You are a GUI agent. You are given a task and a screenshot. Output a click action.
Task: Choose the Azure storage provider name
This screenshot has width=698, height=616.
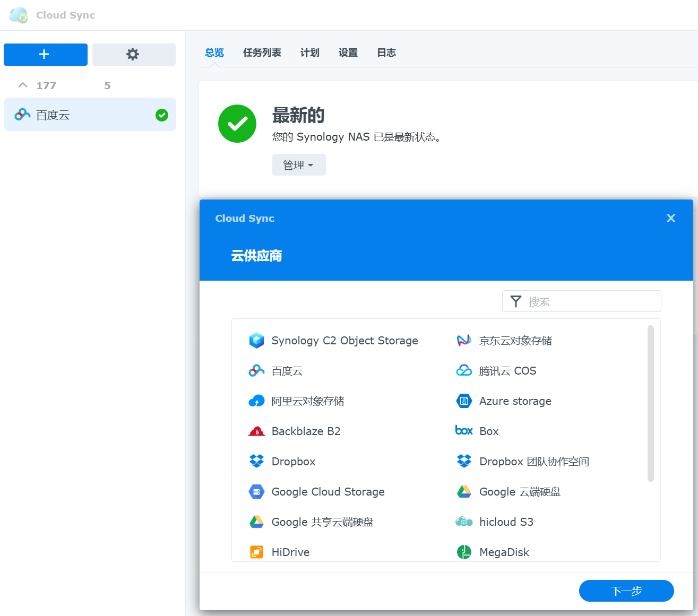point(515,401)
